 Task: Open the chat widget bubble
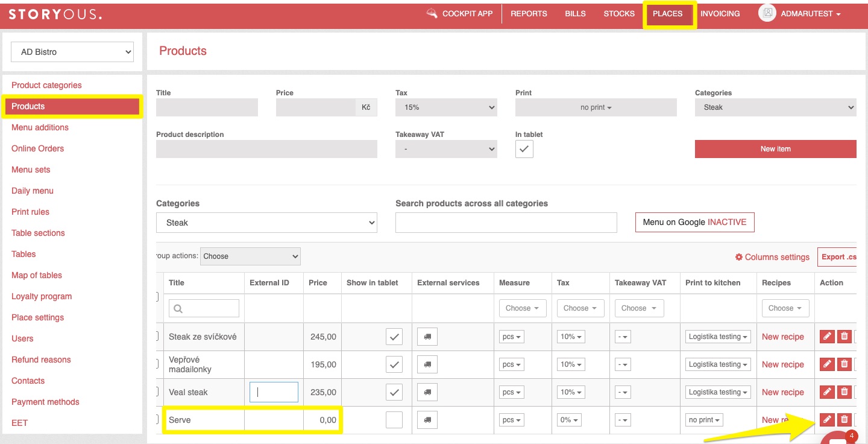pos(839,439)
